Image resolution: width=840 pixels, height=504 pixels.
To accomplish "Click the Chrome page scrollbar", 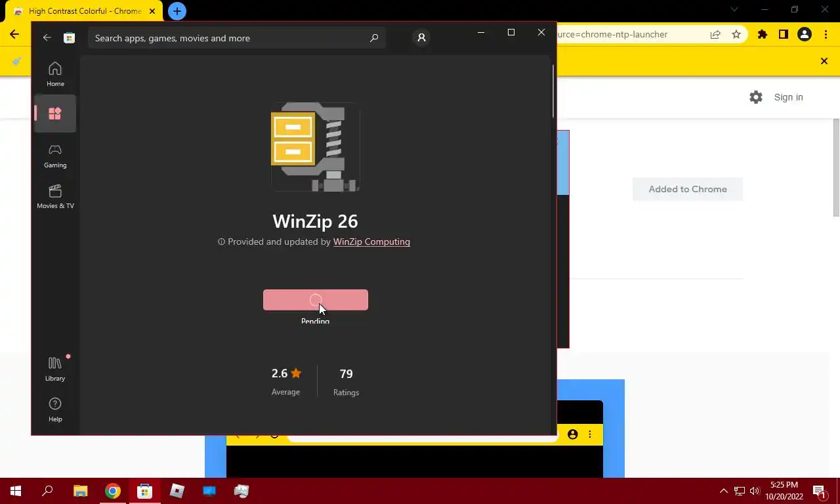I will coord(836,167).
